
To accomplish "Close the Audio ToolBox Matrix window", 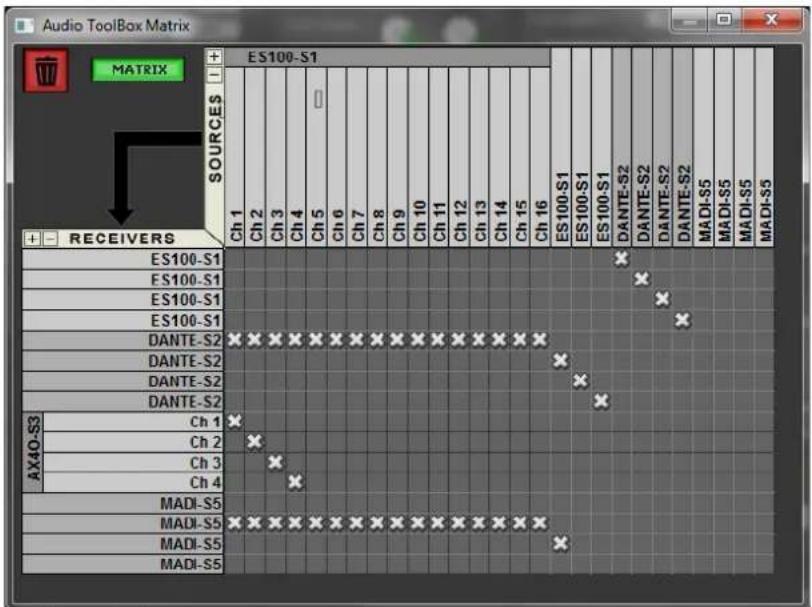I will click(772, 20).
